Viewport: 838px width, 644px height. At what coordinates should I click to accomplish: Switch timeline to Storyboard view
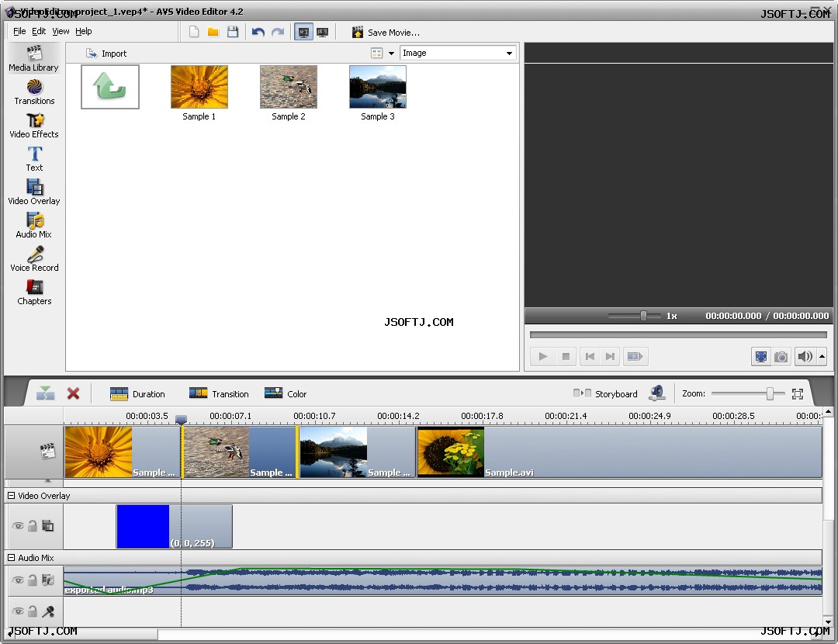(x=605, y=394)
